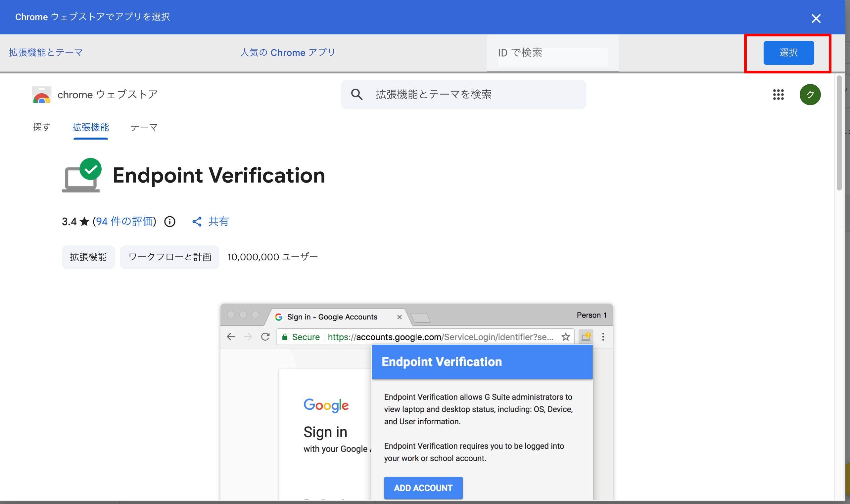Image resolution: width=850 pixels, height=504 pixels.
Task: Open the Google apps grid icon
Action: 778,94
